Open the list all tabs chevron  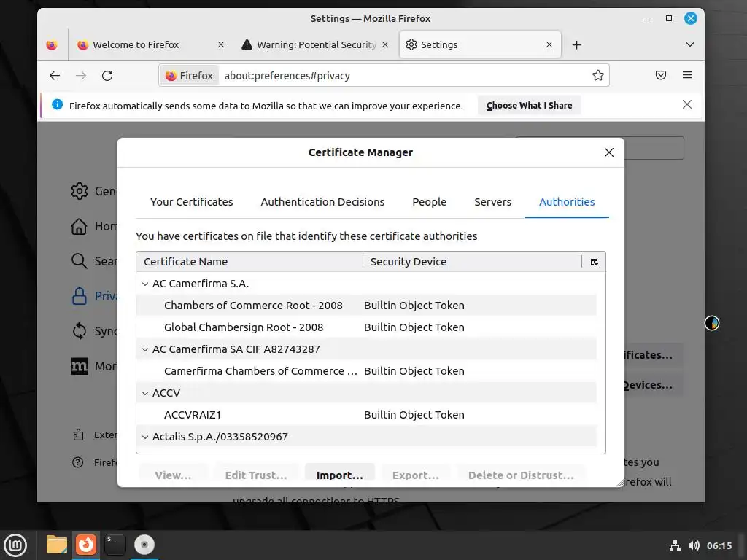pyautogui.click(x=689, y=44)
